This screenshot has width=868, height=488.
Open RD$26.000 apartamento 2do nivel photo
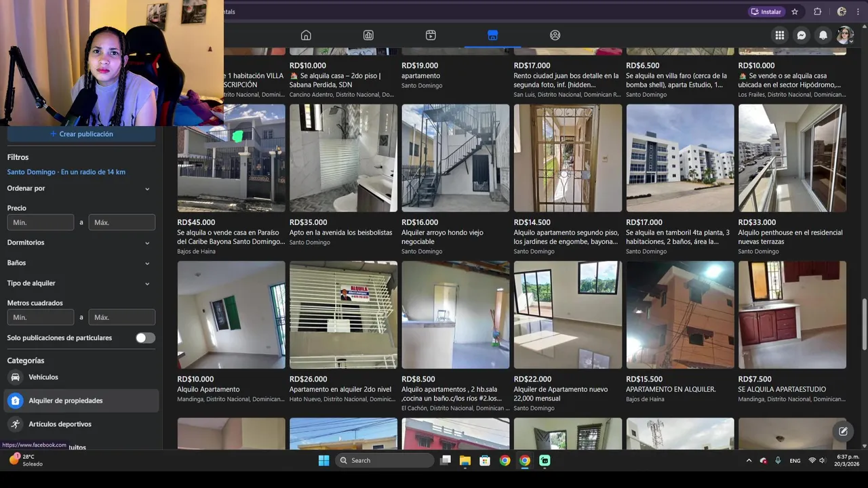pos(343,315)
